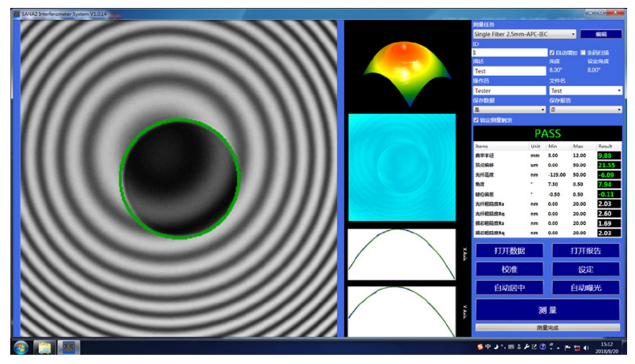Click the red Sogou input method tray icon
Screen dimensions: 635x364
point(480,347)
